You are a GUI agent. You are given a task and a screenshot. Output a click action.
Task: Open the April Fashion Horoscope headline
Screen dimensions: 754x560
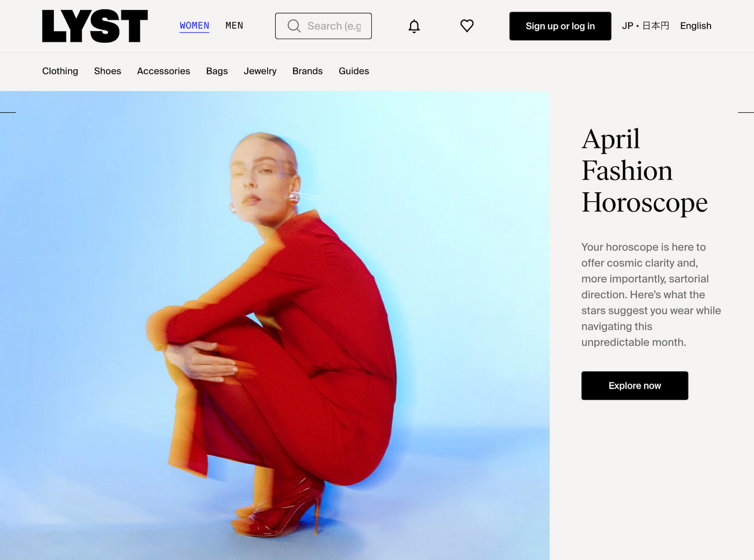(644, 171)
